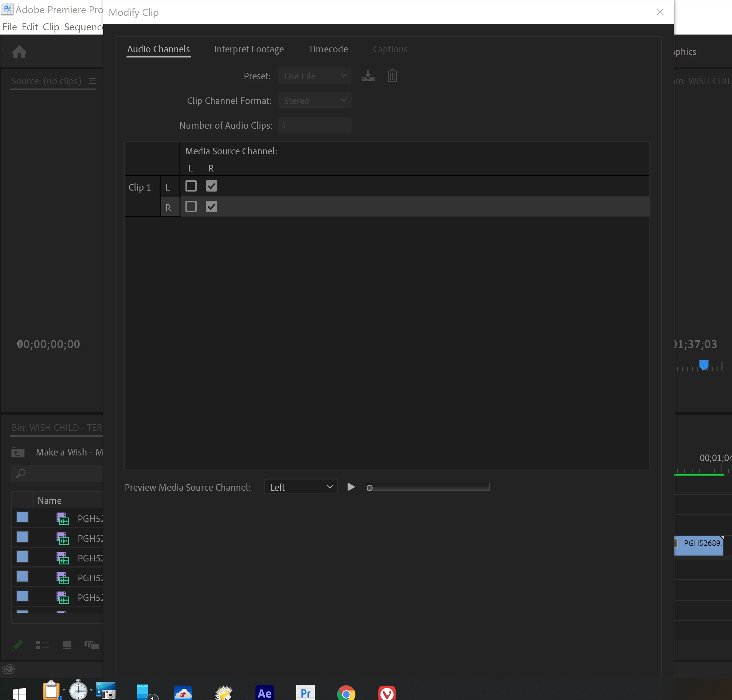Uncheck Clip 1 L row, source R box
The image size is (732, 700).
[x=211, y=186]
